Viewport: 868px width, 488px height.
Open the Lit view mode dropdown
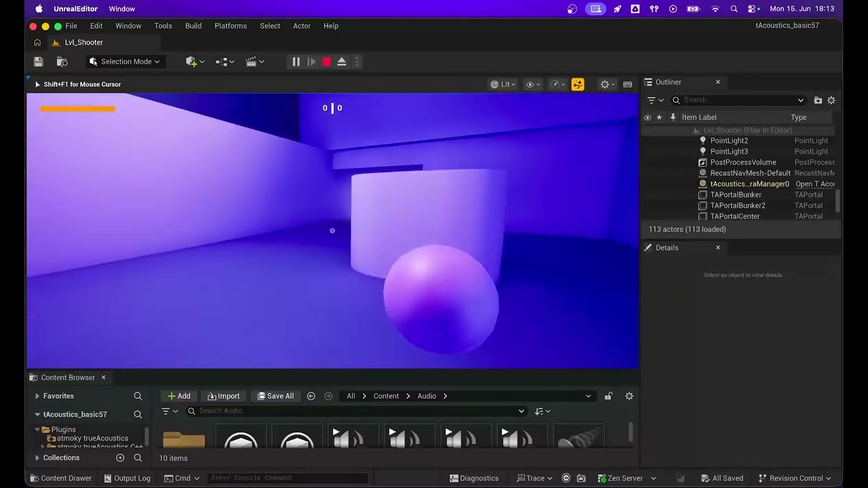[502, 85]
